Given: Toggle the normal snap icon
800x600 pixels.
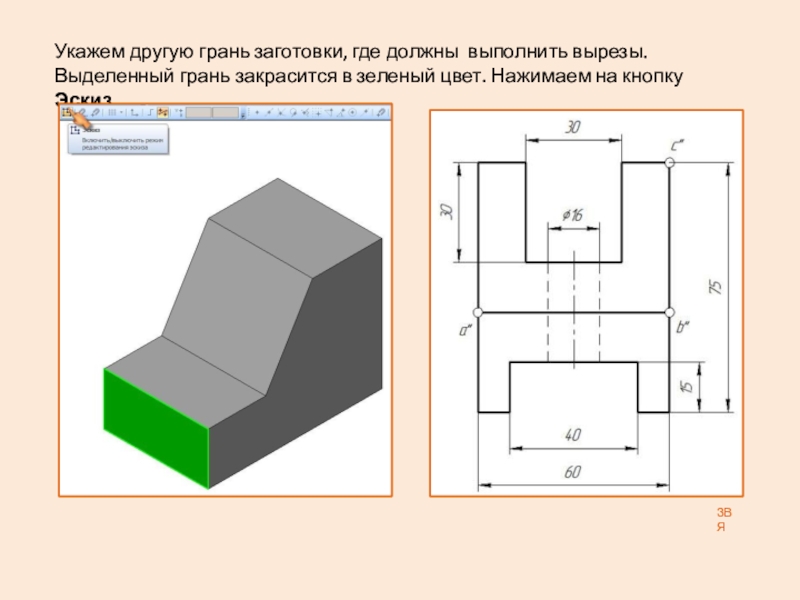Looking at the screenshot, I should tap(305, 112).
